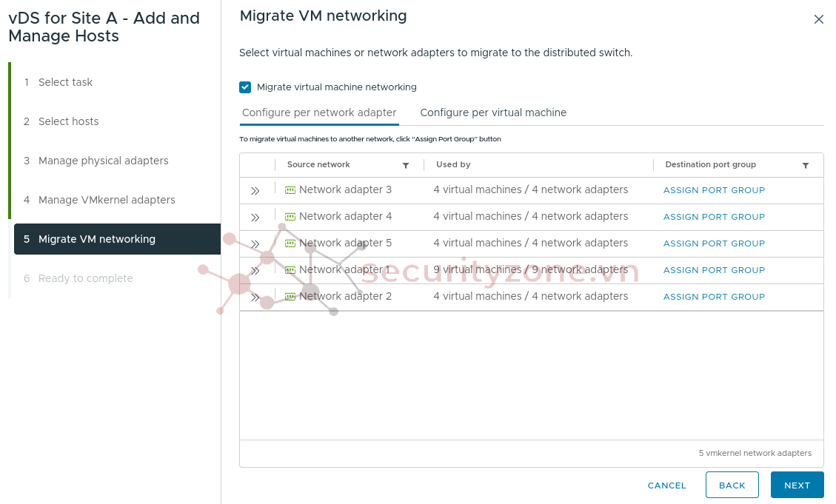Jump to Manage VMkernel adapters step
This screenshot has height=504, width=836.
coord(107,200)
